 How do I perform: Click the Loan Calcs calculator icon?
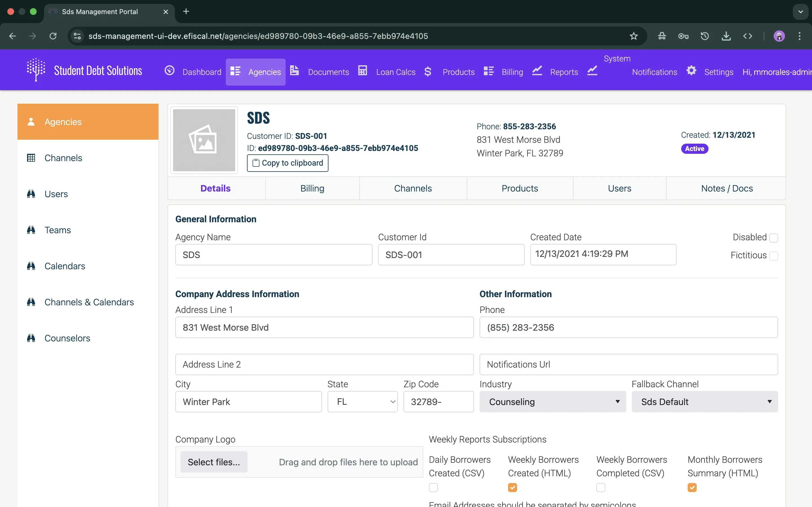362,71
